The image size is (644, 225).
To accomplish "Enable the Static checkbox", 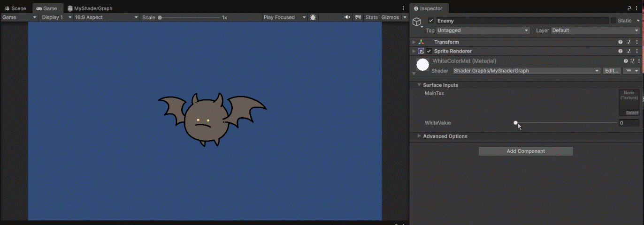I will click(x=613, y=21).
